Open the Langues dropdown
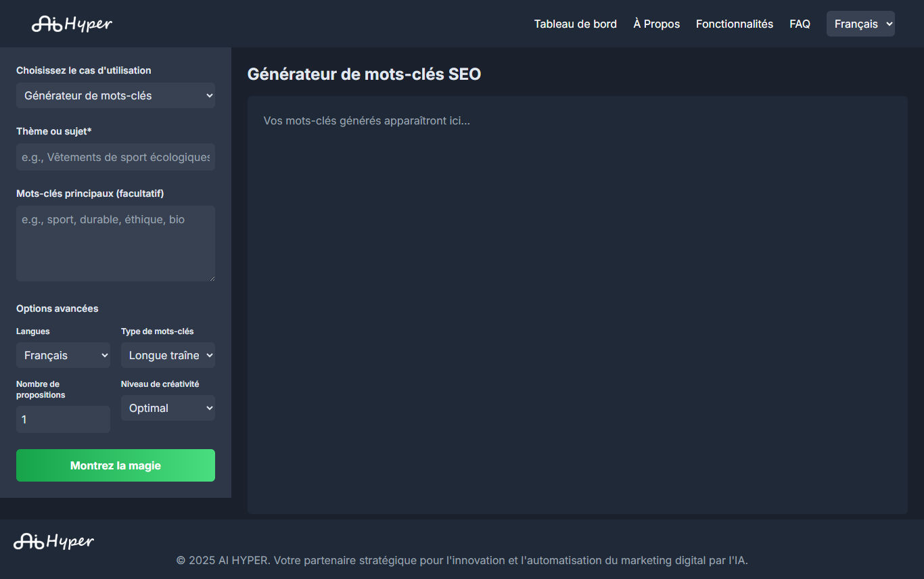Image resolution: width=924 pixels, height=579 pixels. click(x=63, y=355)
